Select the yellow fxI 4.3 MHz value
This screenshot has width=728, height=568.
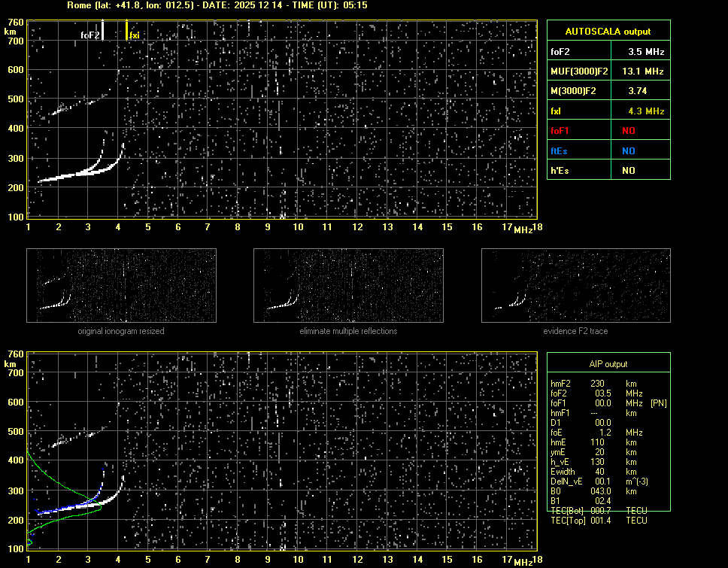(646, 111)
